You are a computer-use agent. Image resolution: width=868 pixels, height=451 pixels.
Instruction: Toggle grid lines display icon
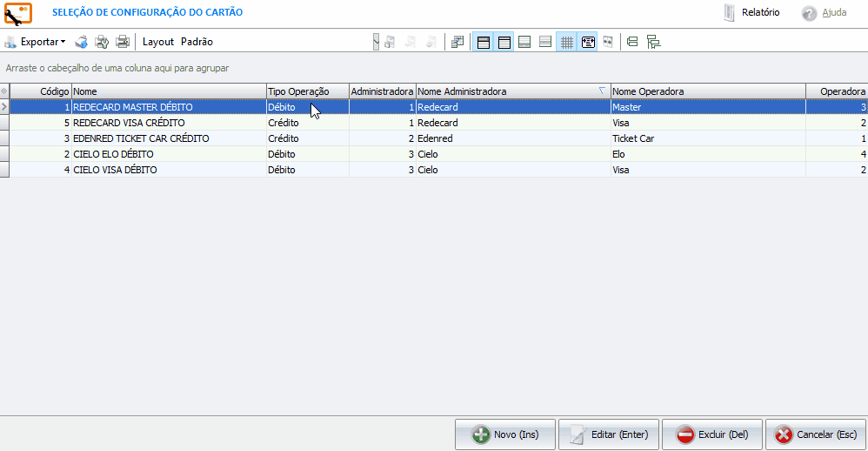(567, 42)
